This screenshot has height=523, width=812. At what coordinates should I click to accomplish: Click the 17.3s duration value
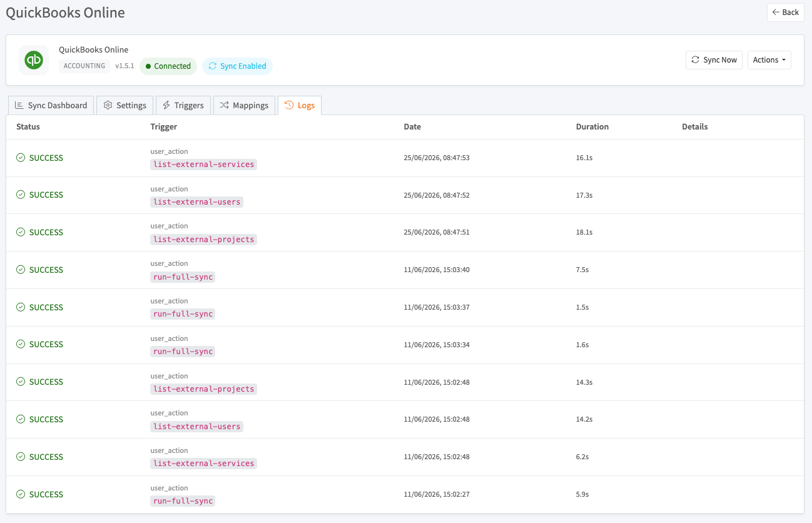pos(584,195)
